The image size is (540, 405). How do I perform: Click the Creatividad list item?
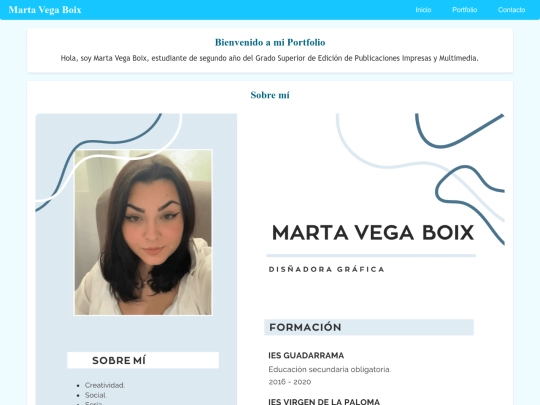(105, 385)
